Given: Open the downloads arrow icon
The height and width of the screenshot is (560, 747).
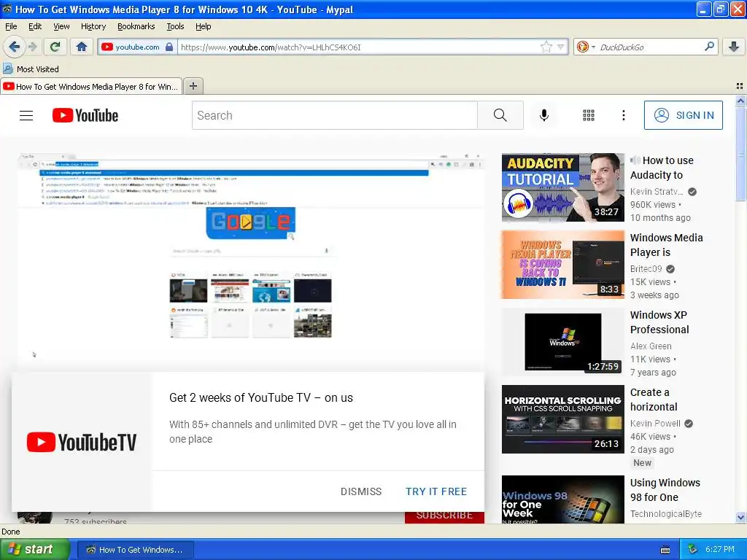Looking at the screenshot, I should click(734, 47).
